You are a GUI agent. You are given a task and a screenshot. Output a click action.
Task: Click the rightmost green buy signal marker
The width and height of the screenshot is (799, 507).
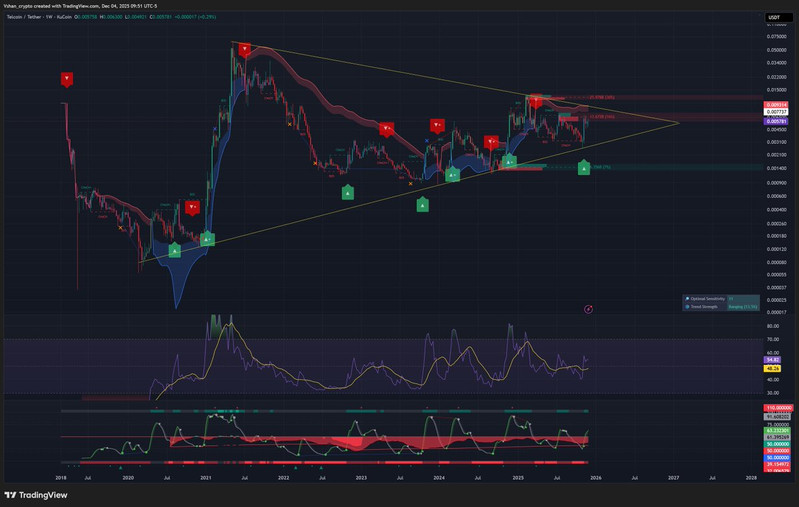pos(584,169)
